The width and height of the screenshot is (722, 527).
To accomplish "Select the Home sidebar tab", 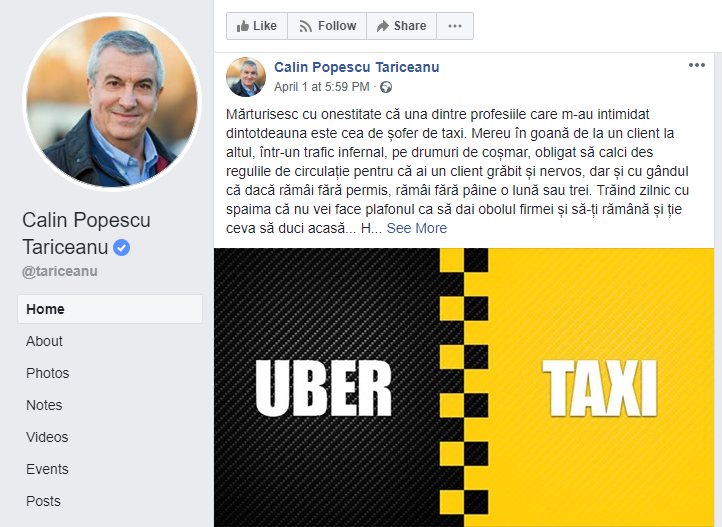I will 110,309.
